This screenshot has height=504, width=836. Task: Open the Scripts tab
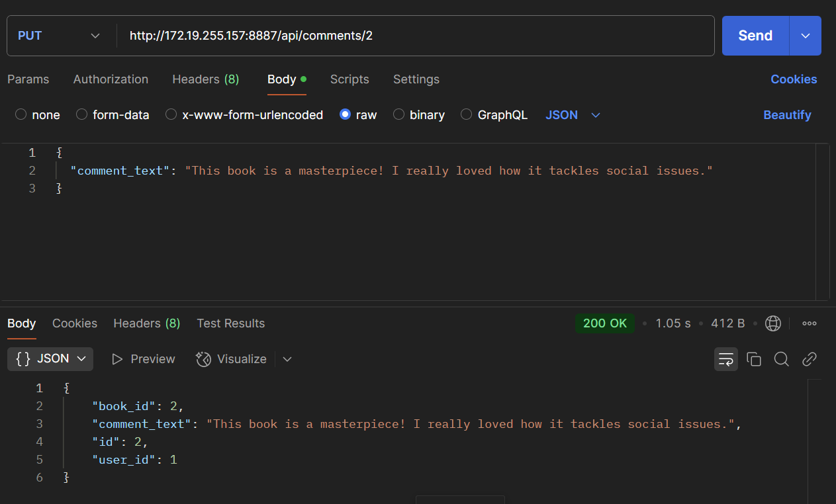point(349,79)
